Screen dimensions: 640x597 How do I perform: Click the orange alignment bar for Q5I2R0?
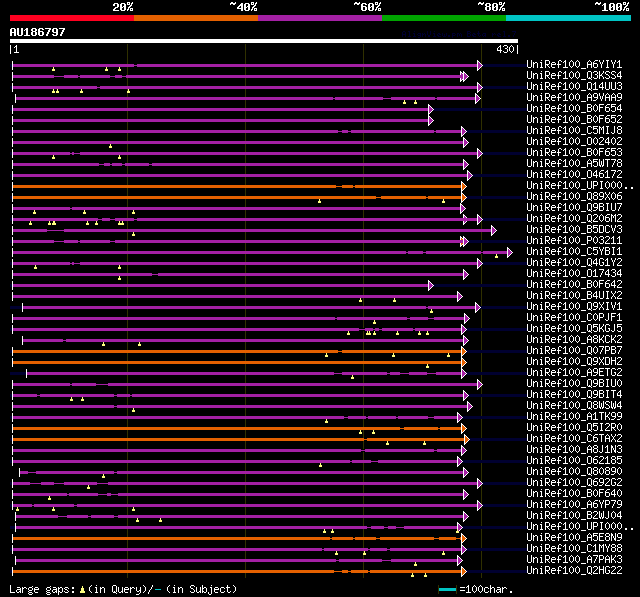pyautogui.click(x=237, y=428)
